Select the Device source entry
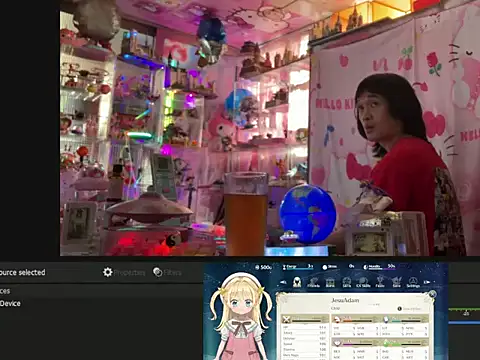The image size is (480, 360). 10,303
